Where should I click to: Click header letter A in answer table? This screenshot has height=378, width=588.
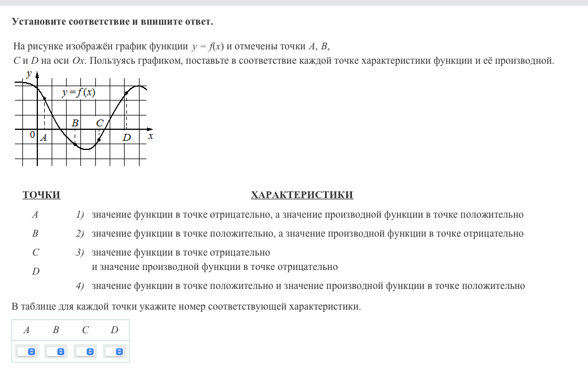click(26, 330)
